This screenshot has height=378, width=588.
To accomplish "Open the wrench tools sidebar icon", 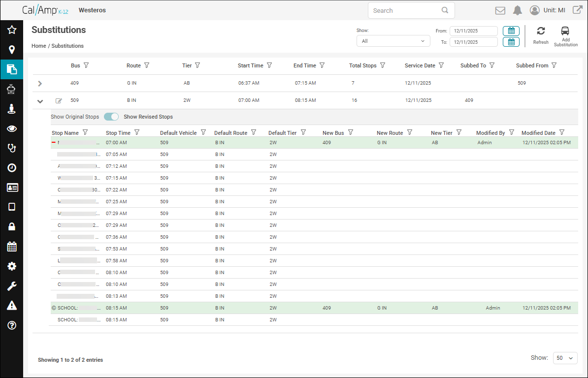I will (x=12, y=286).
